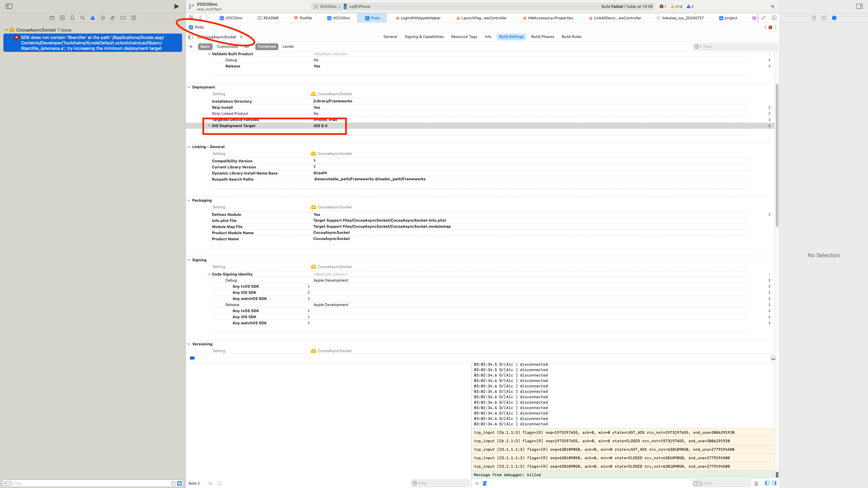Open Skip Install value popup
868x488 pixels.
tap(769, 107)
